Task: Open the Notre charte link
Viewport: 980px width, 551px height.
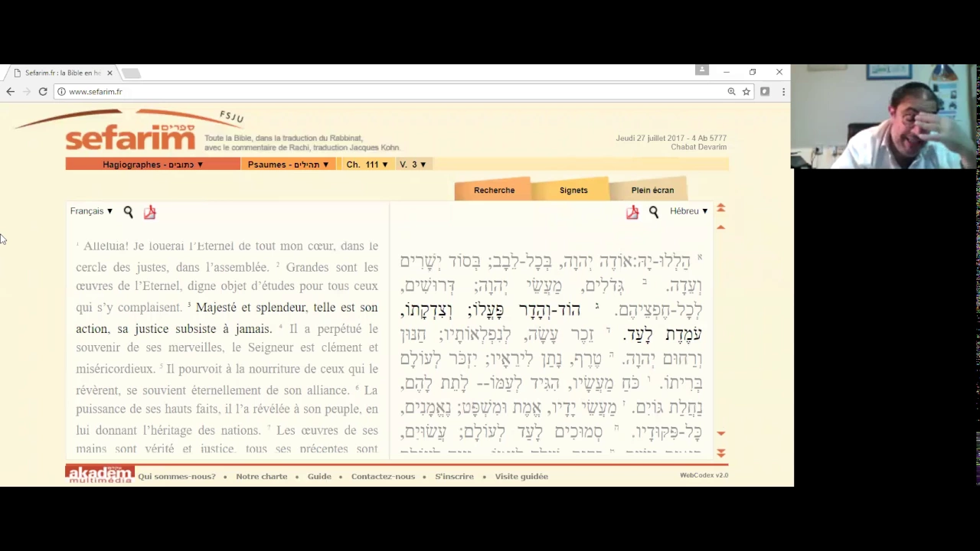Action: pyautogui.click(x=262, y=476)
